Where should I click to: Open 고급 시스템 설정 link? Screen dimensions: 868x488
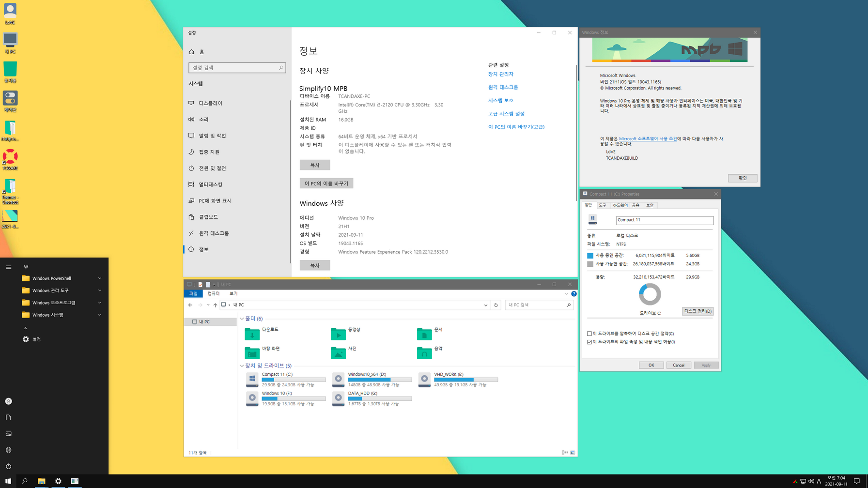coord(507,114)
